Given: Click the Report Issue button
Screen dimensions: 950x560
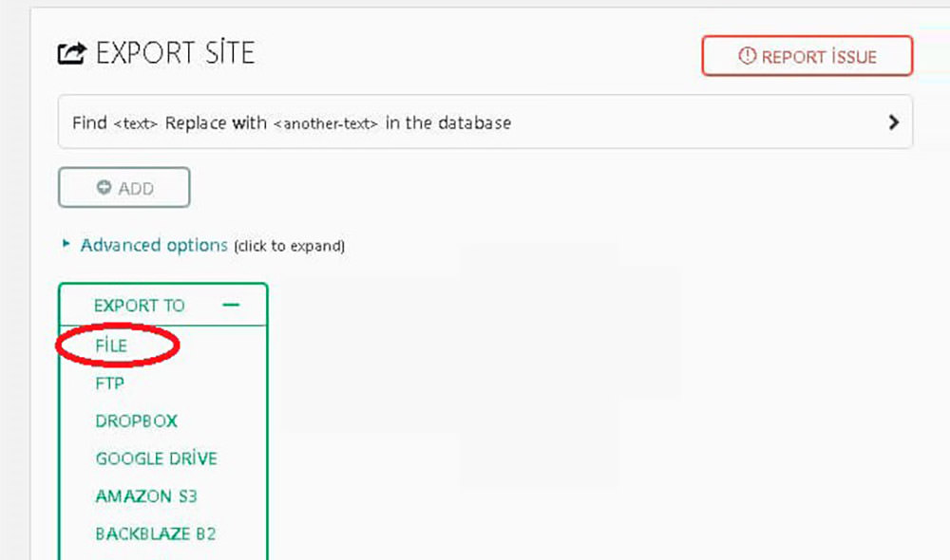Looking at the screenshot, I should pyautogui.click(x=807, y=56).
